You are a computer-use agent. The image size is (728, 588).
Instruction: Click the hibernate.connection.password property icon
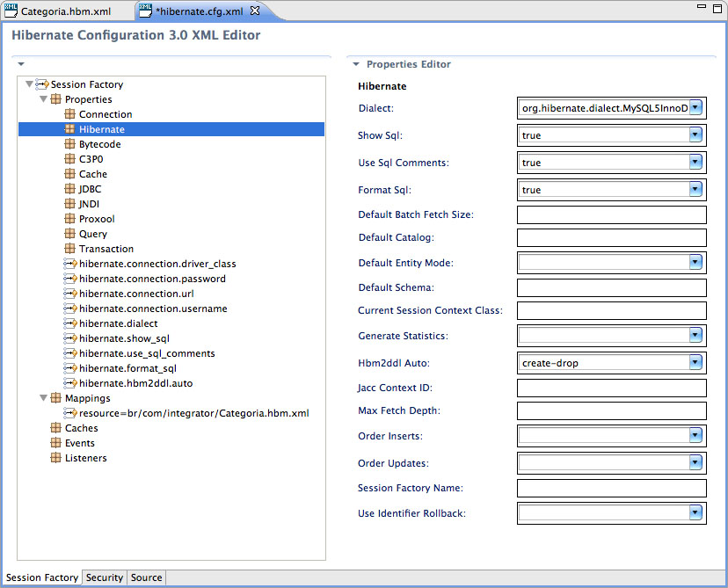coord(70,279)
